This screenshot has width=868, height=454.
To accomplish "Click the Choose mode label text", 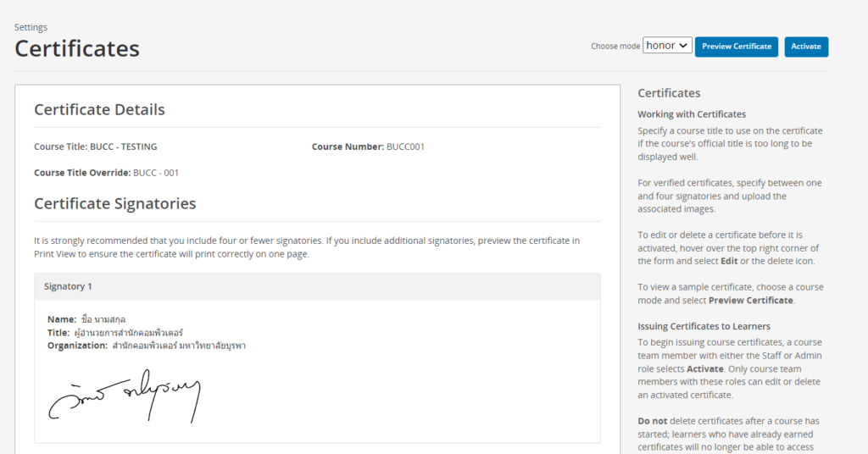I will pyautogui.click(x=615, y=47).
